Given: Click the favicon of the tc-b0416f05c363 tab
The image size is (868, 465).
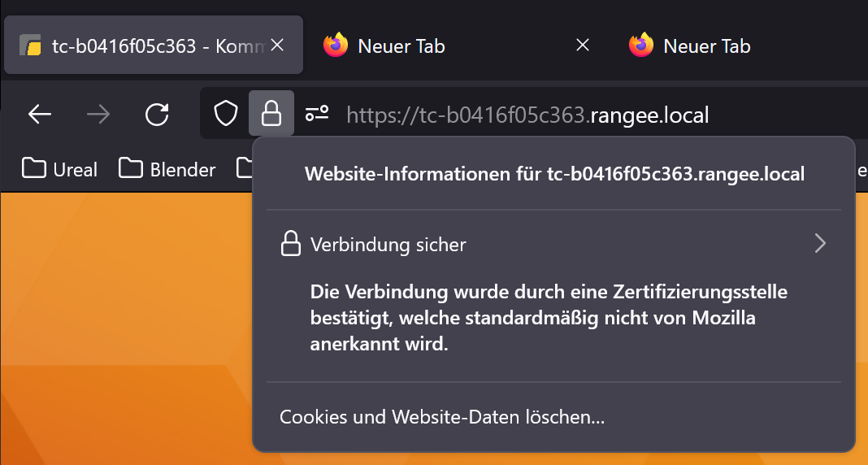Looking at the screenshot, I should tap(31, 46).
